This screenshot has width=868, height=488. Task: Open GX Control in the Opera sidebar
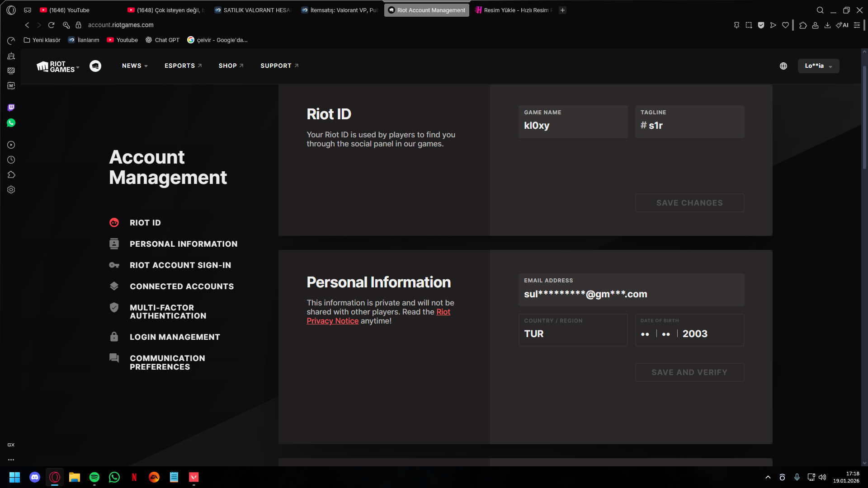point(11,41)
